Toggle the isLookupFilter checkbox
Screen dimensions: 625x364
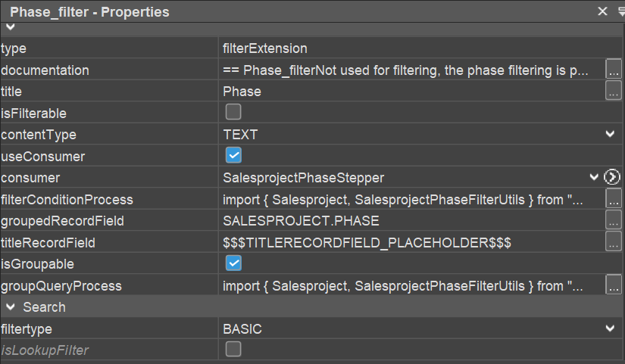(233, 350)
